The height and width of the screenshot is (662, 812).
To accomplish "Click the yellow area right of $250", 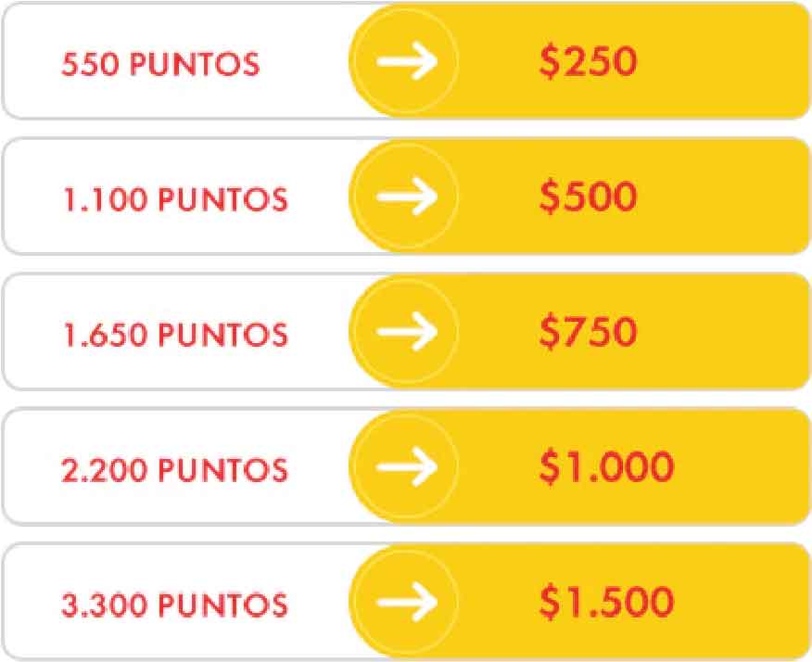I will pyautogui.click(x=722, y=61).
